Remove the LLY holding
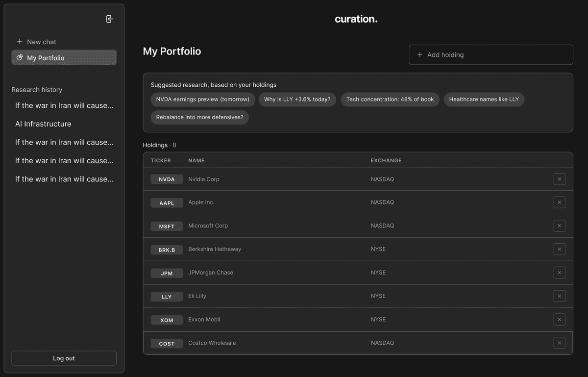 coord(559,296)
